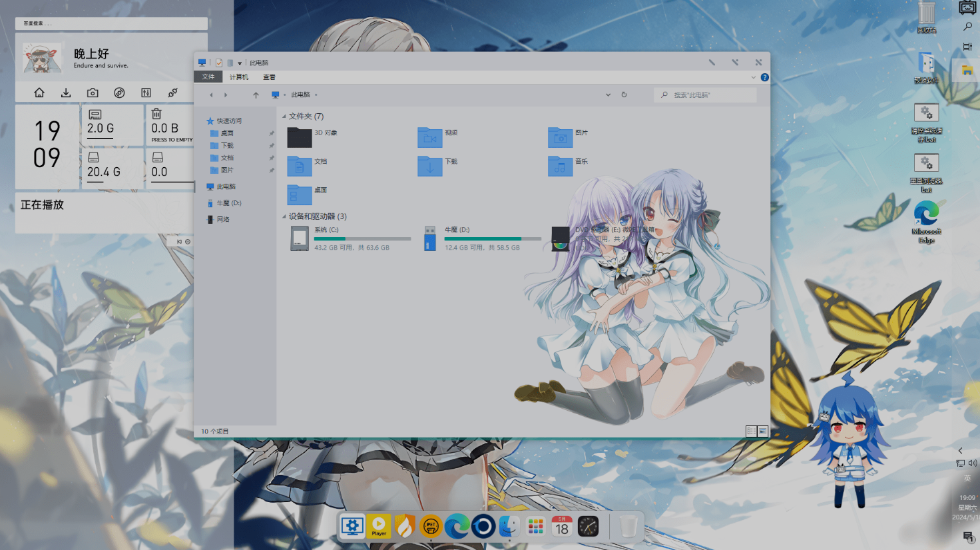The height and width of the screenshot is (550, 980).
Task: Click the 20.4 G disk widget
Action: (x=111, y=168)
